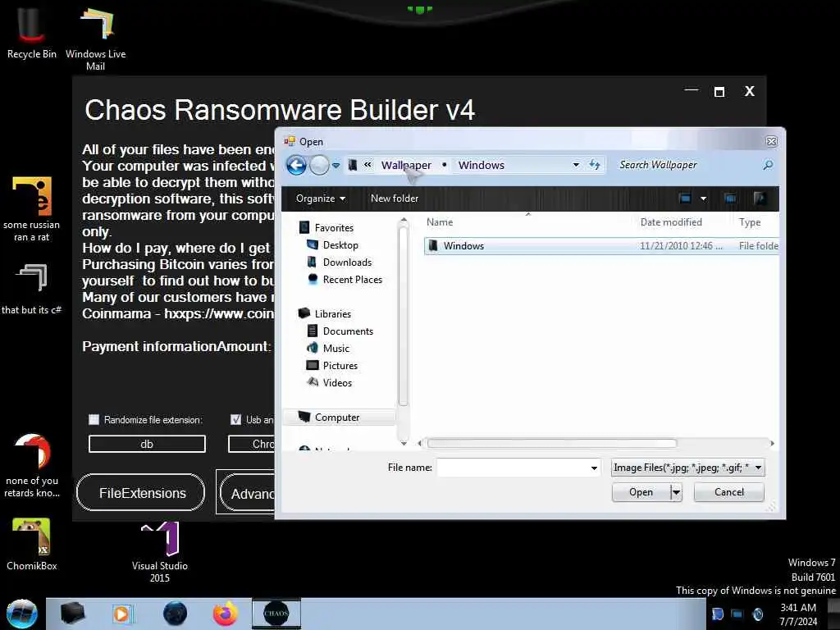840x630 pixels.
Task: Click the Action Center flag tray icon
Action: [718, 614]
